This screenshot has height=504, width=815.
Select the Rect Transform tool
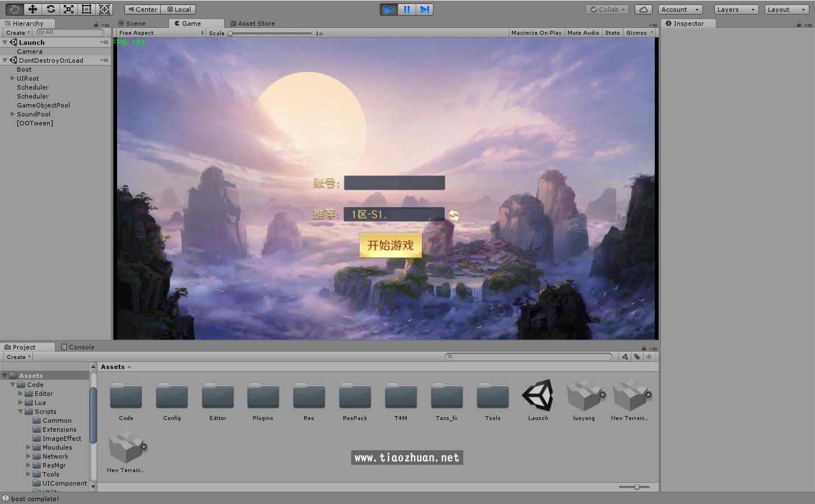[x=86, y=9]
